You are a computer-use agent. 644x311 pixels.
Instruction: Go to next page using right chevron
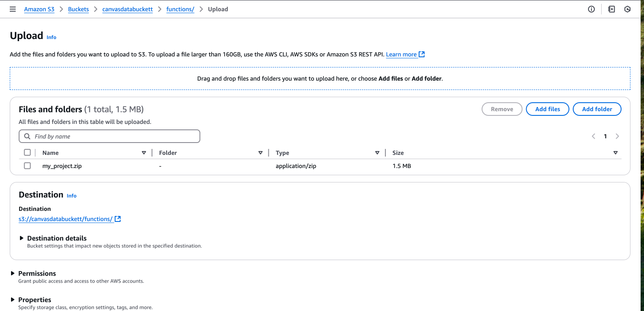[617, 136]
